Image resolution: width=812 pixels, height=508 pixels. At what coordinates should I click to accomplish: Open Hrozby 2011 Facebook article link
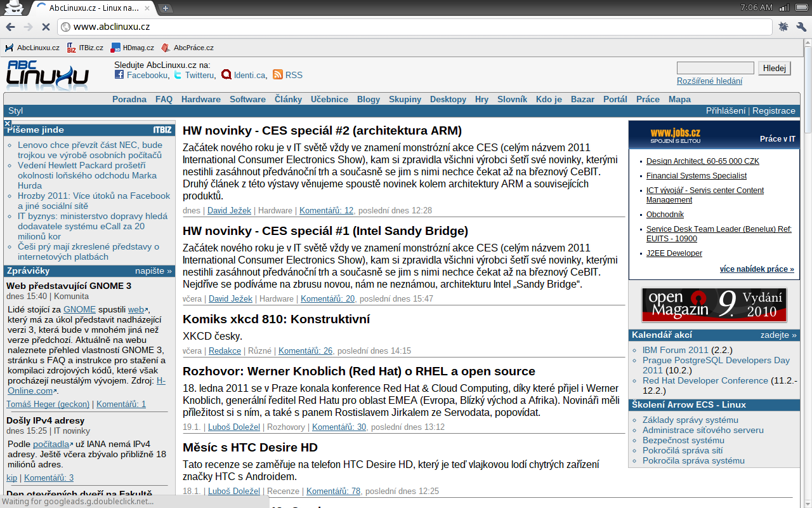coord(94,201)
